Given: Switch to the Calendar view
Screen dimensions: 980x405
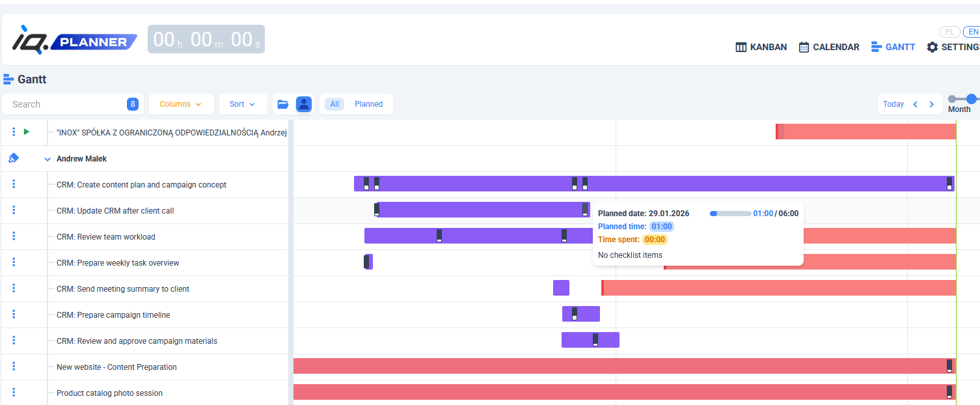Looking at the screenshot, I should [x=828, y=47].
